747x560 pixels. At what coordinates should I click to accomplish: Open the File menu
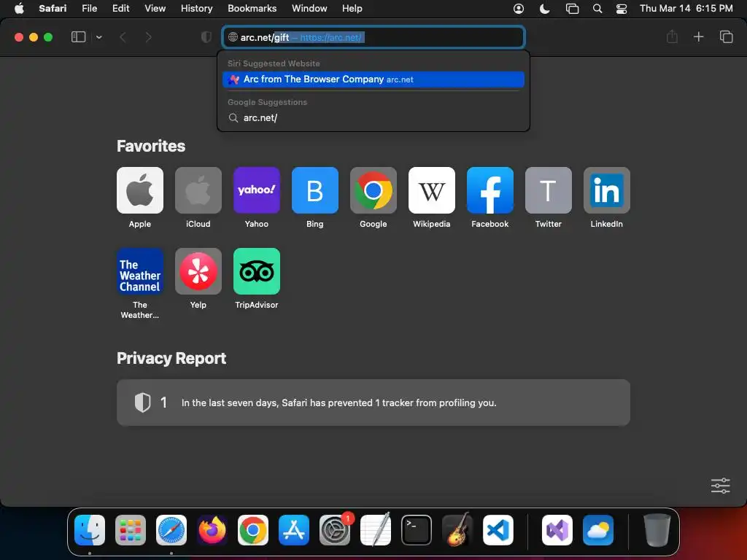click(x=89, y=9)
